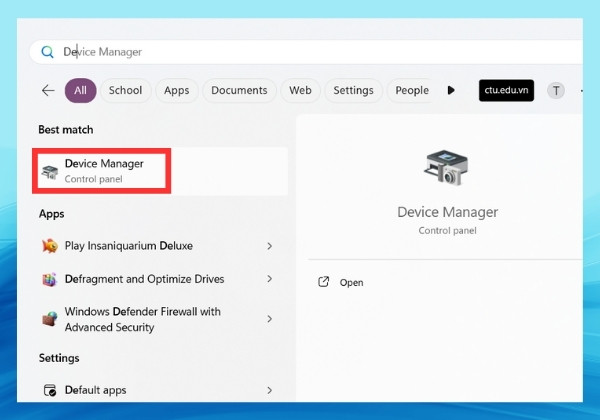Expand Play Insaniquarium Deluxe options chevron
Viewport: 600px width, 420px height.
269,246
